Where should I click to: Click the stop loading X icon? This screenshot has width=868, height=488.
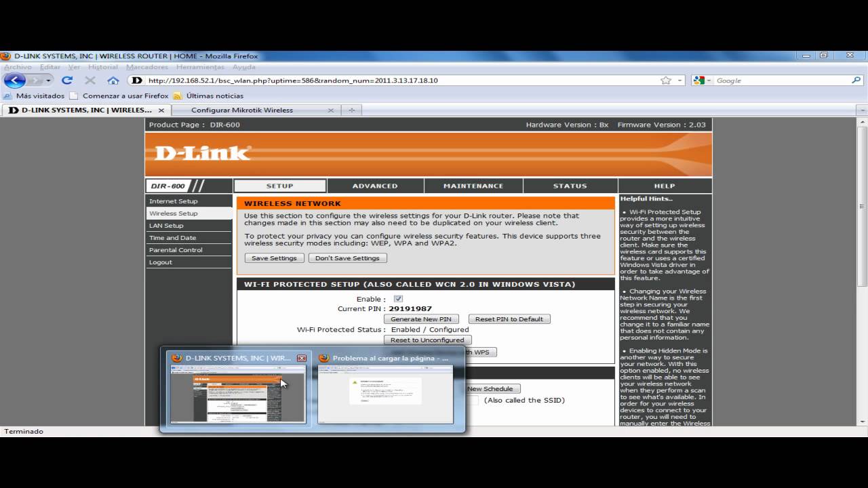(x=90, y=81)
